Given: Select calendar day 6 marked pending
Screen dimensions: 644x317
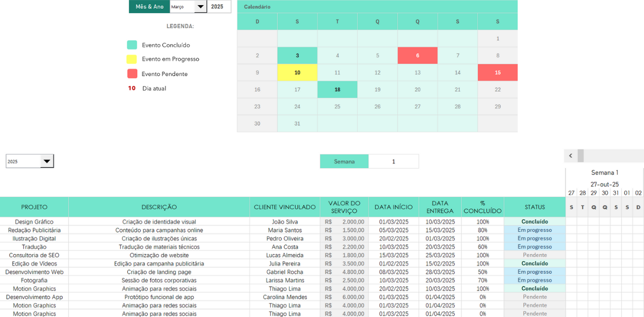Looking at the screenshot, I should pyautogui.click(x=418, y=56).
